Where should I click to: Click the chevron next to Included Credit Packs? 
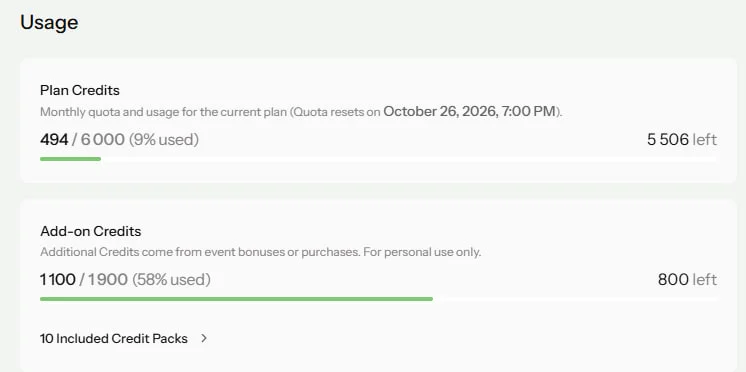204,338
